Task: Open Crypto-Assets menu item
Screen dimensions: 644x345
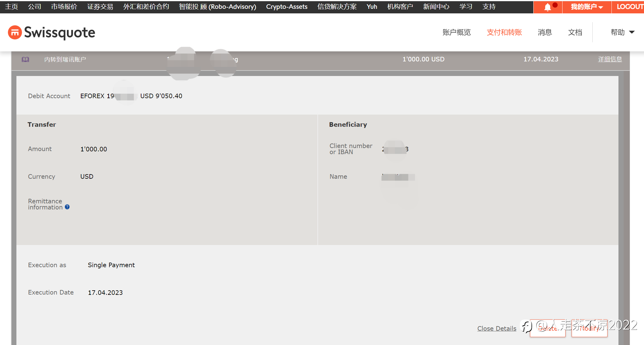Action: [x=286, y=7]
